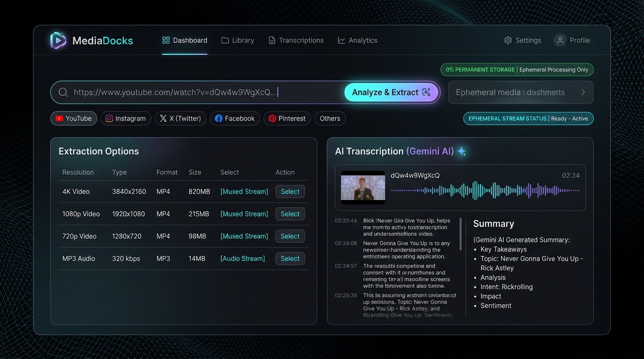The width and height of the screenshot is (644, 359).
Task: Select the Others source filter chip
Action: (330, 118)
